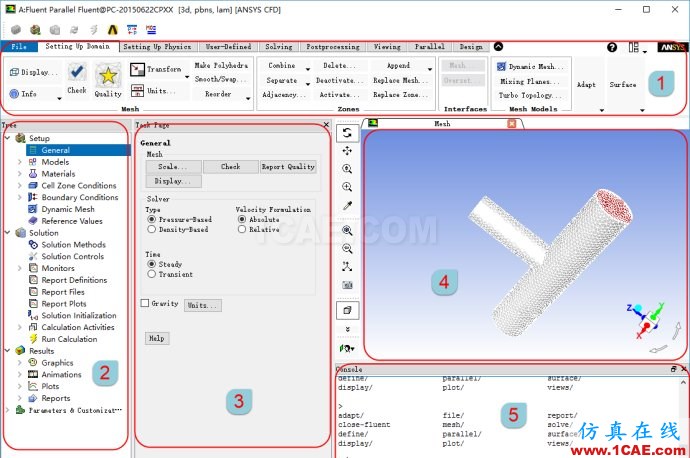Viewport: 690px width, 458px height.
Task: Open the Adapt dropdown arrow
Action: pos(602,110)
